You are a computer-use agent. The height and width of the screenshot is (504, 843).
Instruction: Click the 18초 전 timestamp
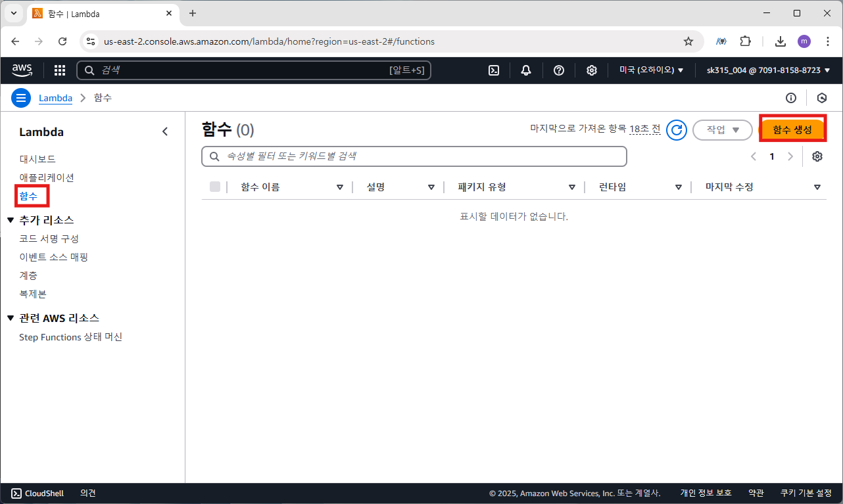645,129
